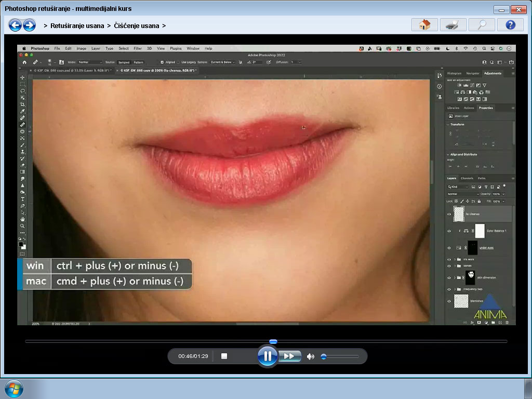Open the Filter menu
Viewport: 532px width, 399px height.
coord(138,48)
